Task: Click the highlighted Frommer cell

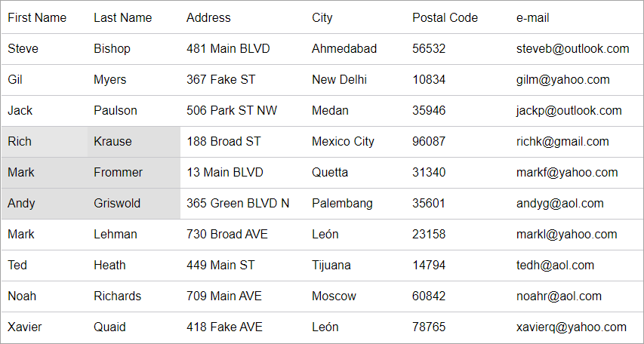Action: click(x=118, y=173)
